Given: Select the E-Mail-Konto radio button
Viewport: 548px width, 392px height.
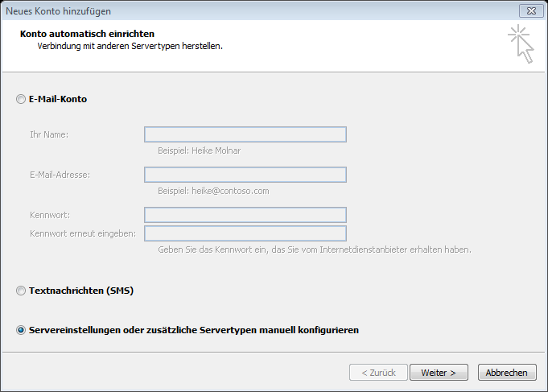Looking at the screenshot, I should pyautogui.click(x=21, y=99).
